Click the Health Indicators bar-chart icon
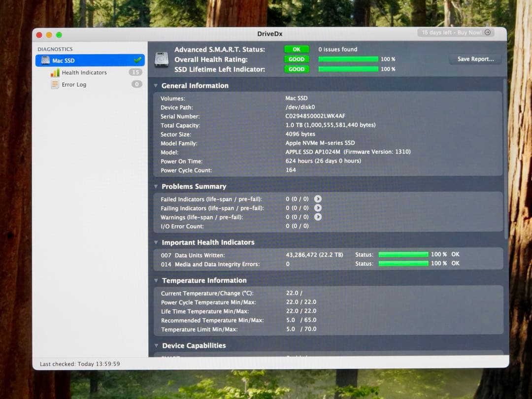The height and width of the screenshot is (399, 532). point(54,72)
